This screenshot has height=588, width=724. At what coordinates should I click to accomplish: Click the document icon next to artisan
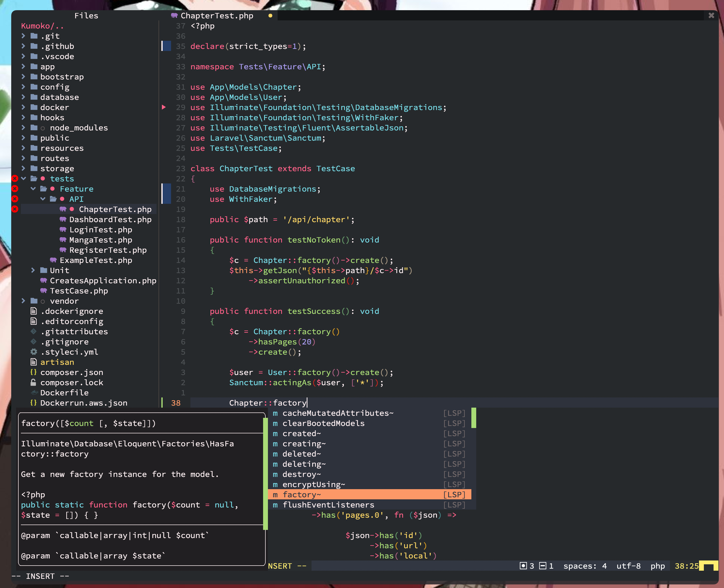pyautogui.click(x=33, y=362)
